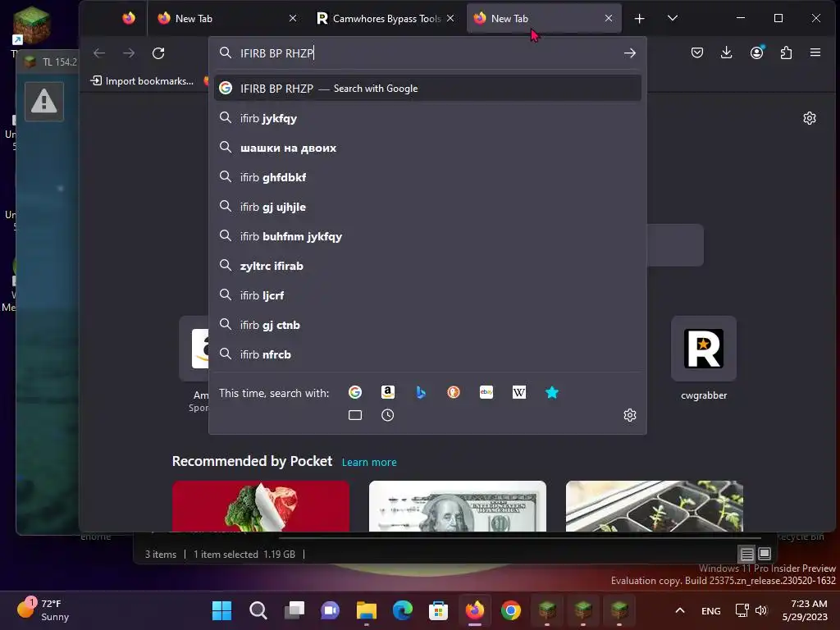This screenshot has width=840, height=630.
Task: Open the Firefox account icon
Action: (756, 52)
